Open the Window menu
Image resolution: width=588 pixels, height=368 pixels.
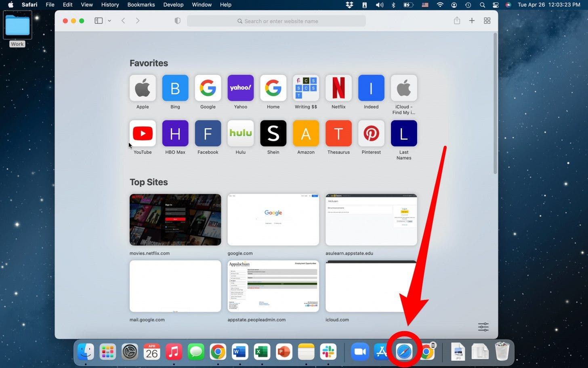[202, 5]
